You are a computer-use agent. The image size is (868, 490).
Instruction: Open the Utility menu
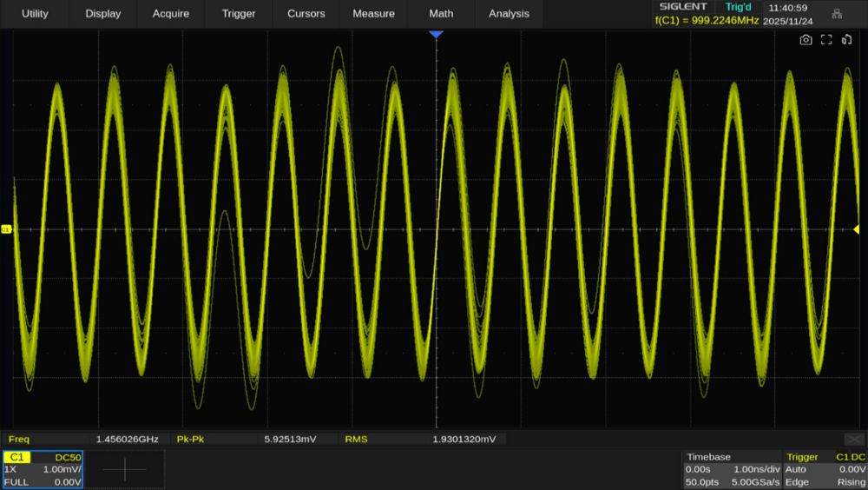click(35, 14)
